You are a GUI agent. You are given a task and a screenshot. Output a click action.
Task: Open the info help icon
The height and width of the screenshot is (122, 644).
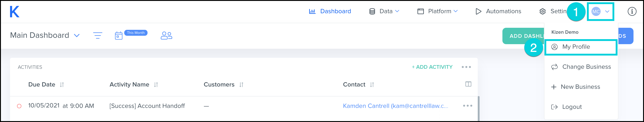click(632, 11)
